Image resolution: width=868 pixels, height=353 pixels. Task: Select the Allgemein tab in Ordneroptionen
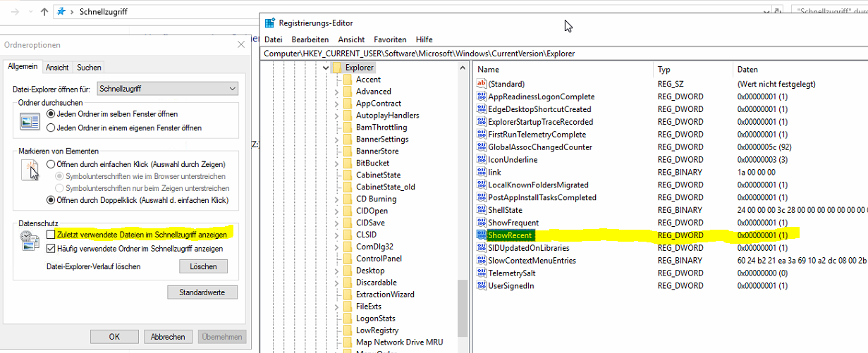pos(23,66)
